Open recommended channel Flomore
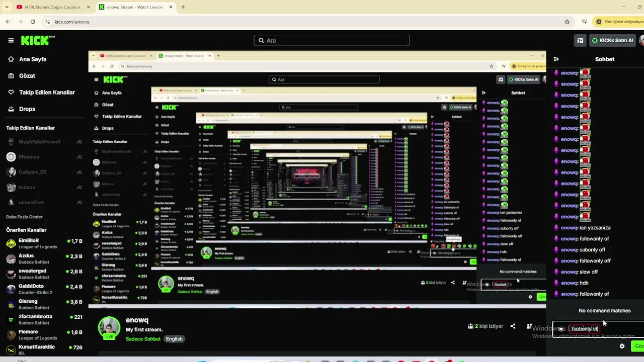 (44, 335)
